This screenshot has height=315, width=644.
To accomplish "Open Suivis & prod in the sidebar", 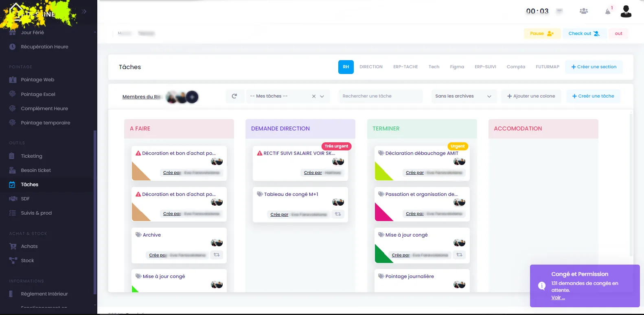I will click(36, 213).
